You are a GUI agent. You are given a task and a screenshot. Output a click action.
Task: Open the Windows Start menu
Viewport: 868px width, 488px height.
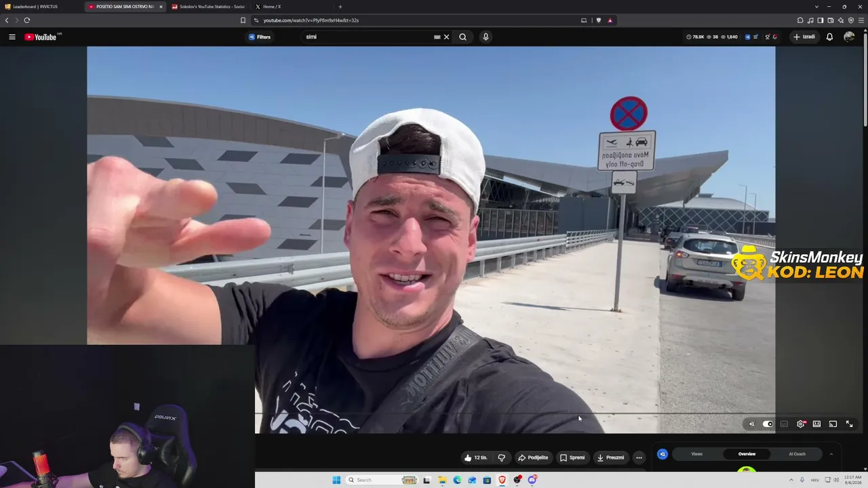336,480
